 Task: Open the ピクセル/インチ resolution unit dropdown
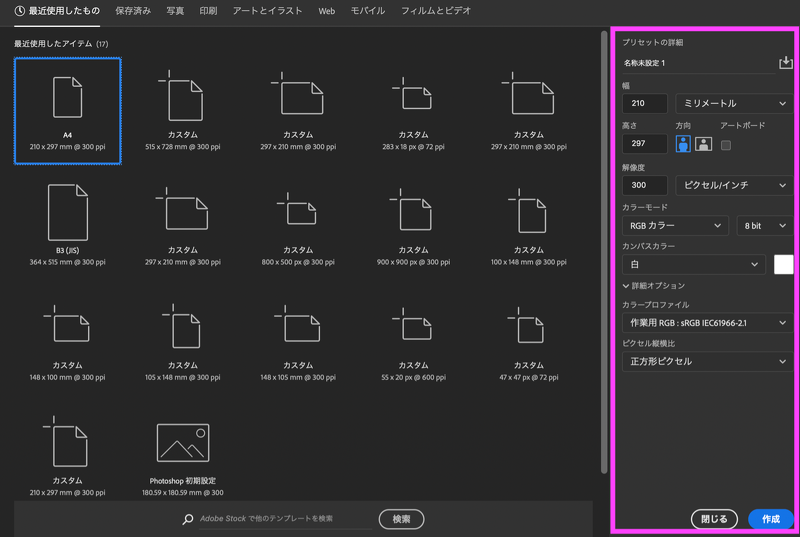(734, 185)
